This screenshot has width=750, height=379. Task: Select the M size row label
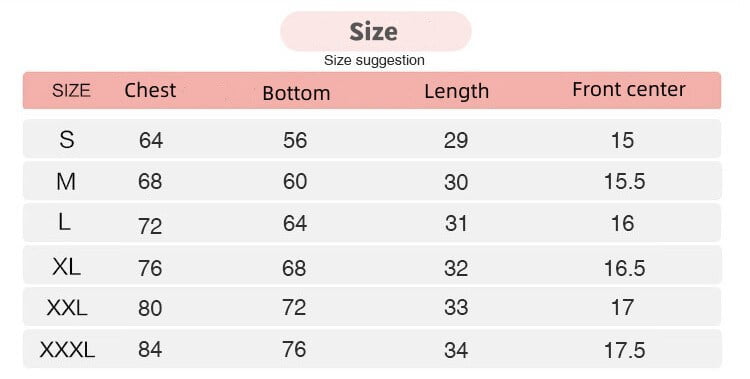66,181
